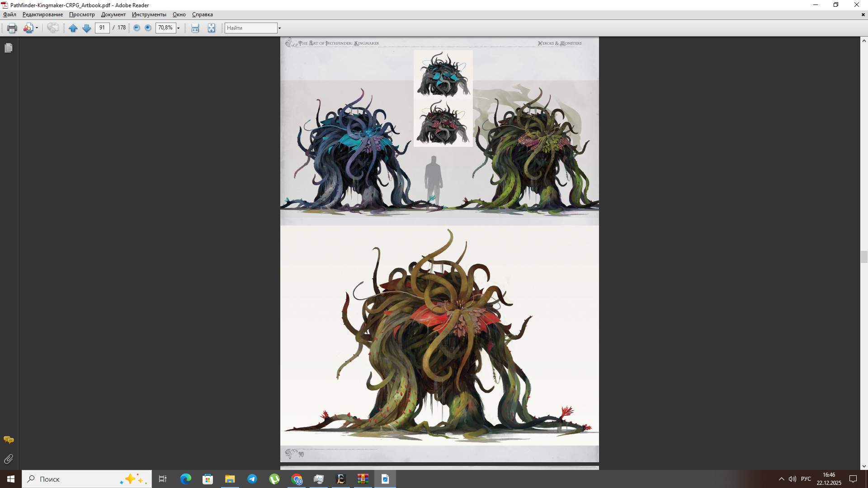Expand the collaborate tool dropdown arrow
The image size is (868, 488).
[x=37, y=28]
